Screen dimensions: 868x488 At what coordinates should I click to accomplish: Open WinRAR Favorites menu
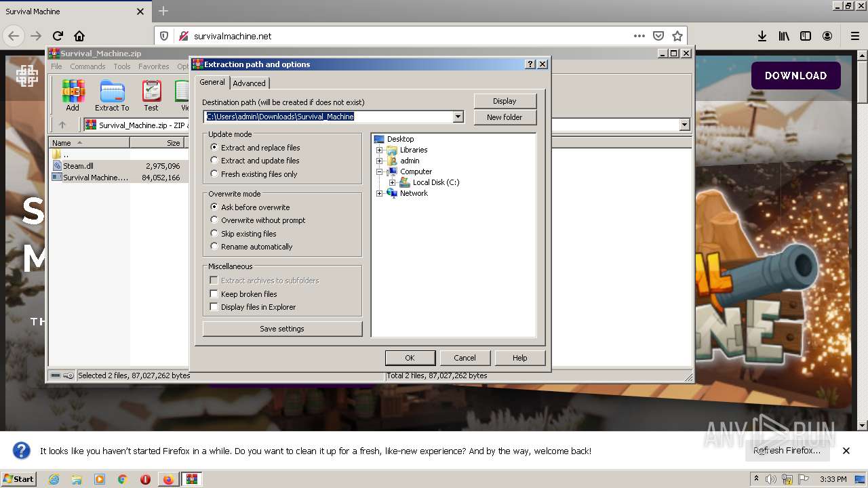[x=154, y=66]
